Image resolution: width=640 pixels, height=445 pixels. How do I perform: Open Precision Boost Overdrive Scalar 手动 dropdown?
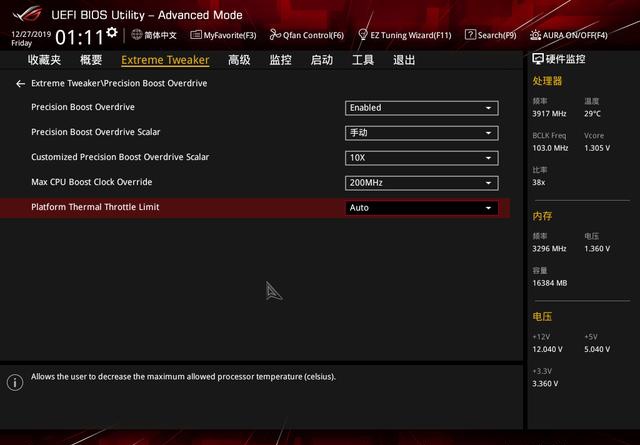click(x=422, y=133)
